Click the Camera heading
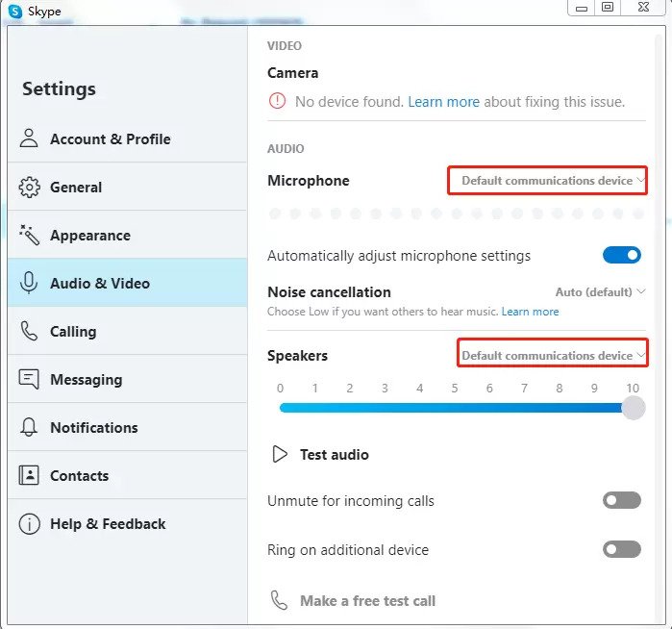672x629 pixels. [x=292, y=73]
